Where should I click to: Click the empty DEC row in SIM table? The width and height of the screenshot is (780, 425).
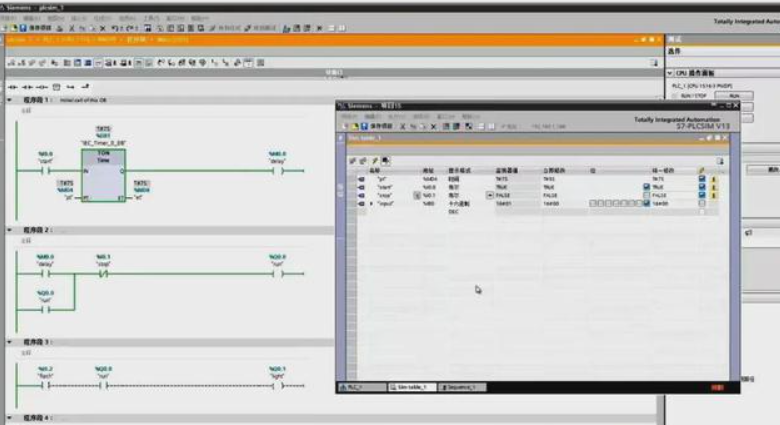click(537, 212)
